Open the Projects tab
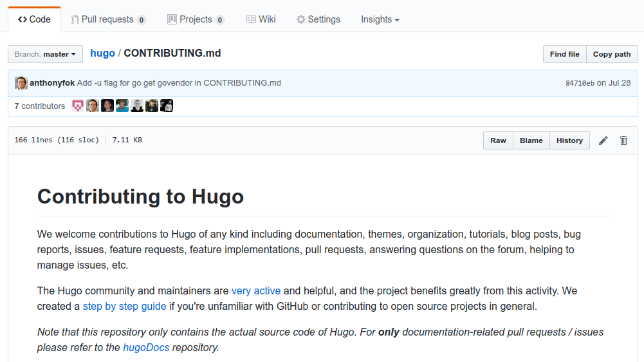Image resolution: width=644 pixels, height=362 pixels. point(196,19)
